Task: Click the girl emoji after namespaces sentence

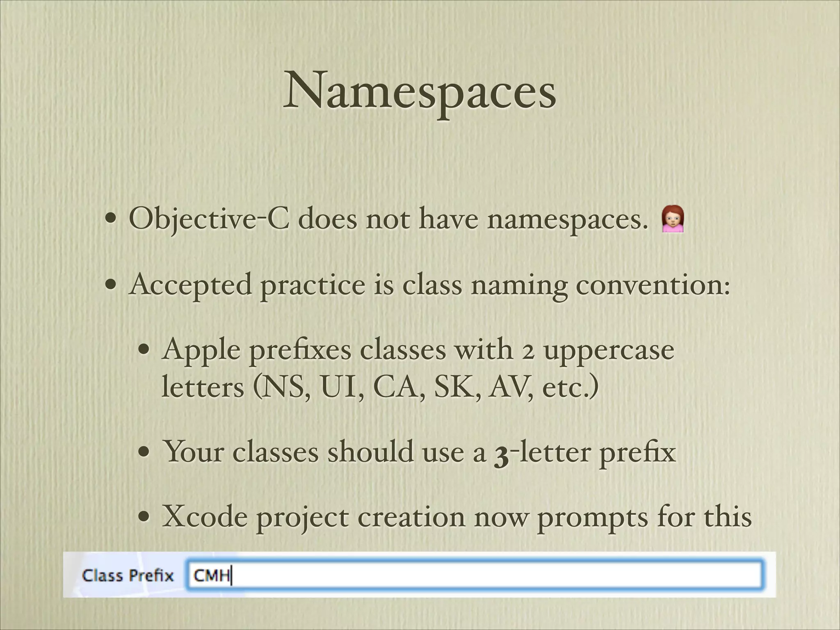Action: pyautogui.click(x=673, y=220)
